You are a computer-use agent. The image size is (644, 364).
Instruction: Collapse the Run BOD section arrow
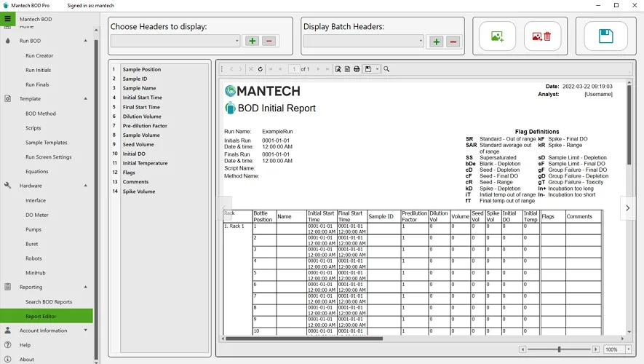[x=85, y=41]
